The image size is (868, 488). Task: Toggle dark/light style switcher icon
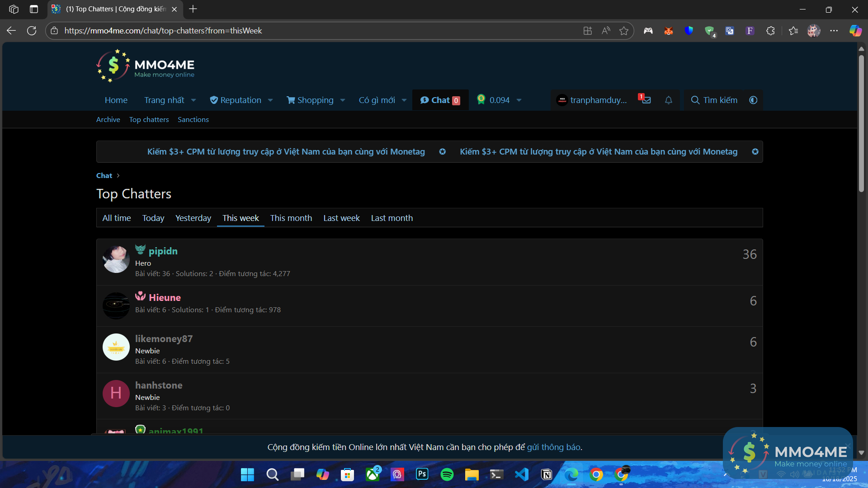753,100
